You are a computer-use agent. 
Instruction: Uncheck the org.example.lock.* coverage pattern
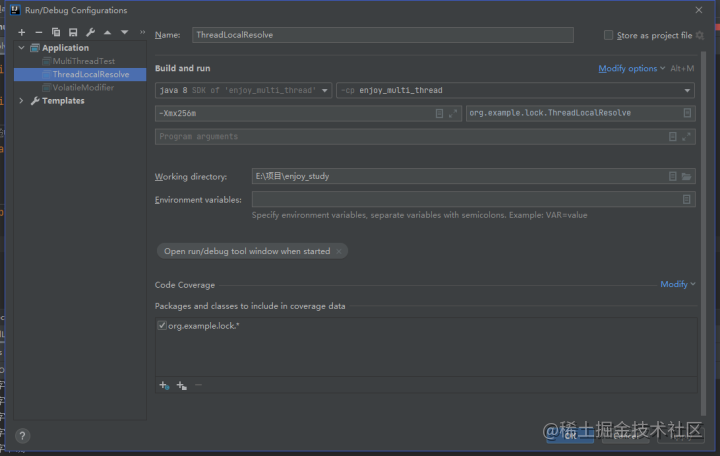click(x=162, y=326)
